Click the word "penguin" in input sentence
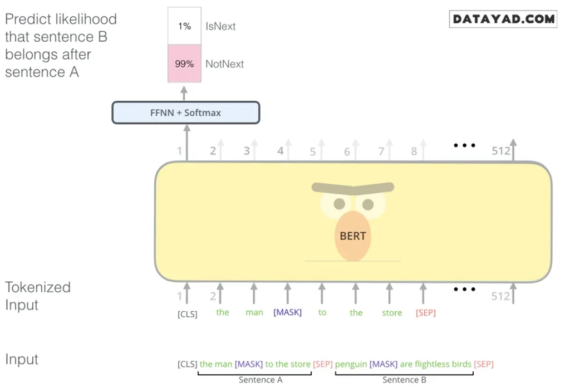570x392 pixels. [351, 364]
